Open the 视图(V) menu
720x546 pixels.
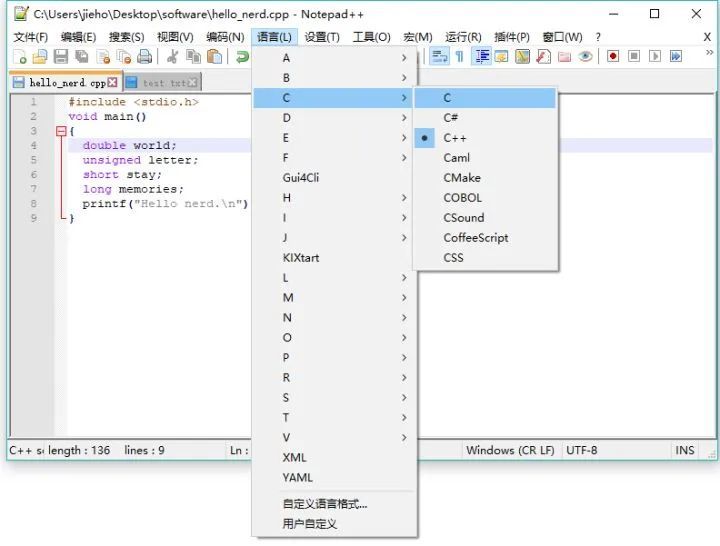(x=175, y=37)
